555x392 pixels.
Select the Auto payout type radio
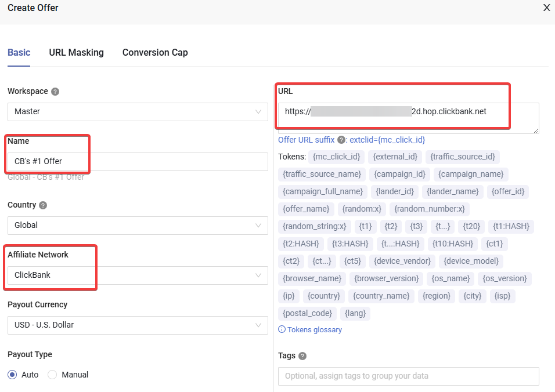12,375
